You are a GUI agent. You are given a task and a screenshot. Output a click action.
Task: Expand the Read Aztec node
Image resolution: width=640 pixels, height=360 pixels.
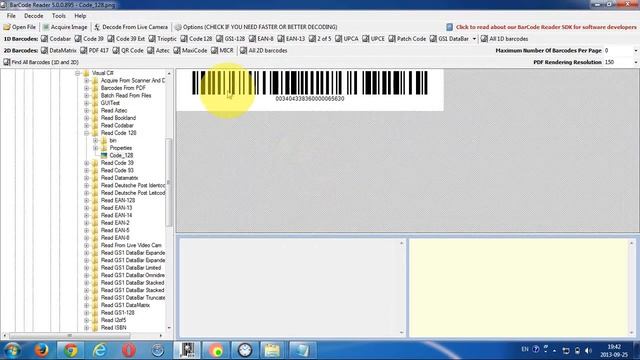[87, 111]
